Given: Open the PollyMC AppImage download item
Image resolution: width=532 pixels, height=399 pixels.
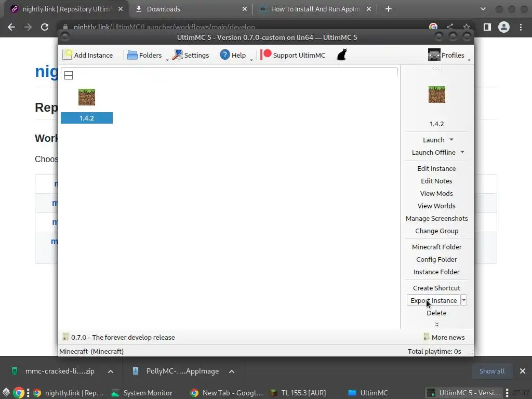Looking at the screenshot, I should point(177,371).
